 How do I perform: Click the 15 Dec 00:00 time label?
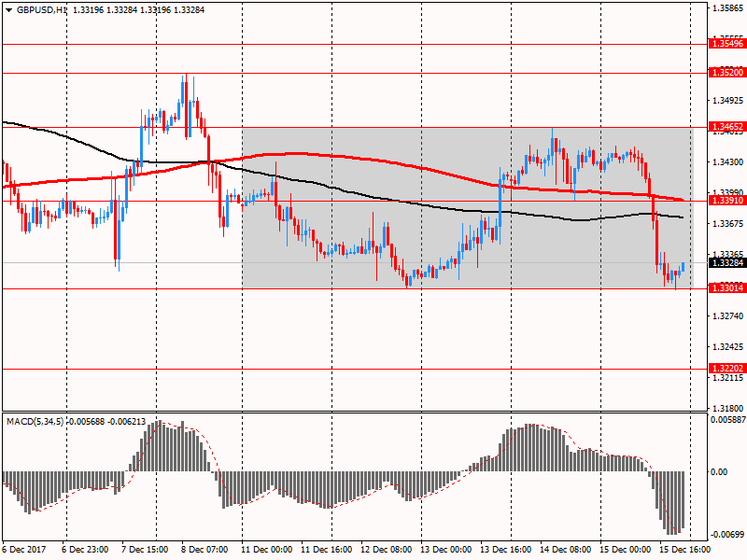(x=625, y=550)
